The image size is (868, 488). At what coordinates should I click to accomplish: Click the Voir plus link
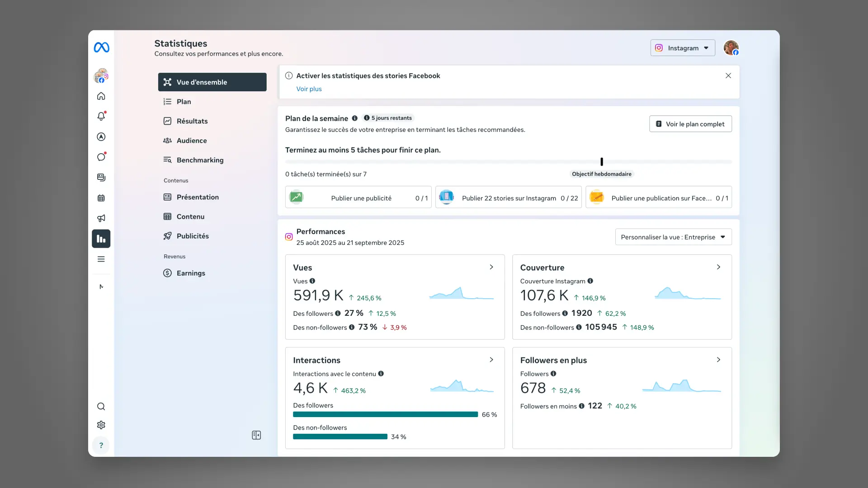point(309,89)
